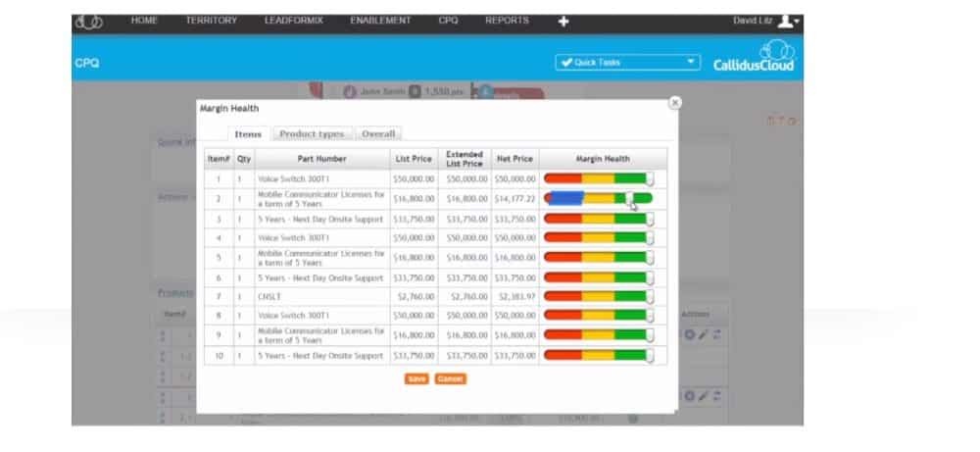The width and height of the screenshot is (980, 452).
Task: Click the Save button
Action: pyautogui.click(x=416, y=378)
